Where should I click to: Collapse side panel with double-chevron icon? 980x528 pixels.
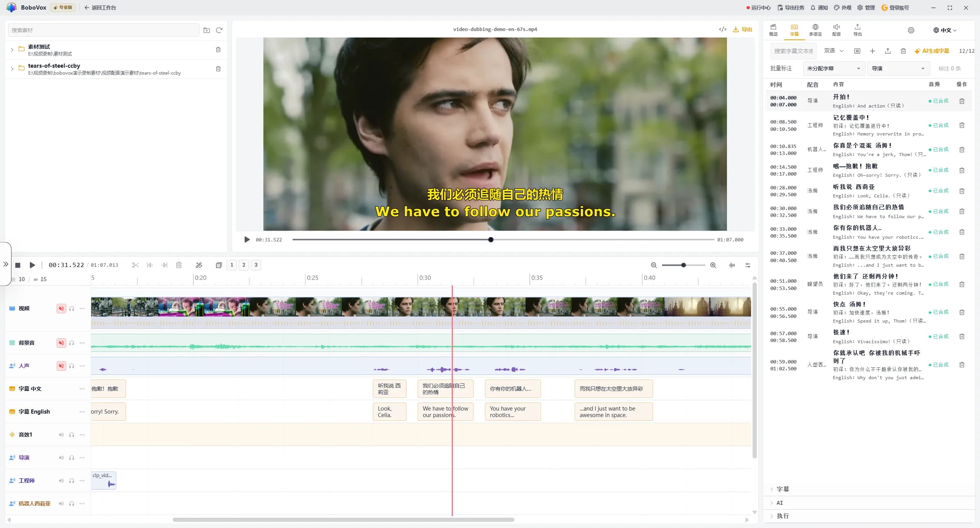[x=6, y=264]
